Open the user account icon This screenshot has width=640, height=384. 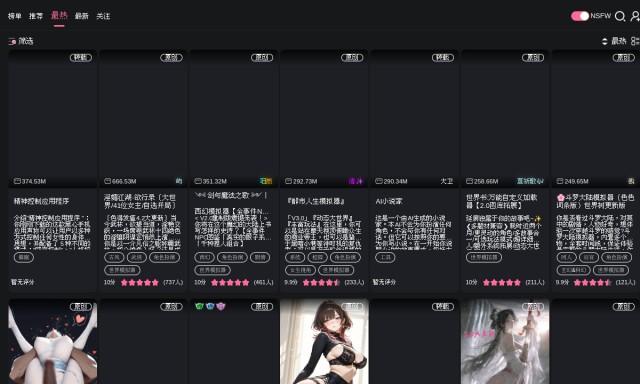pos(635,16)
